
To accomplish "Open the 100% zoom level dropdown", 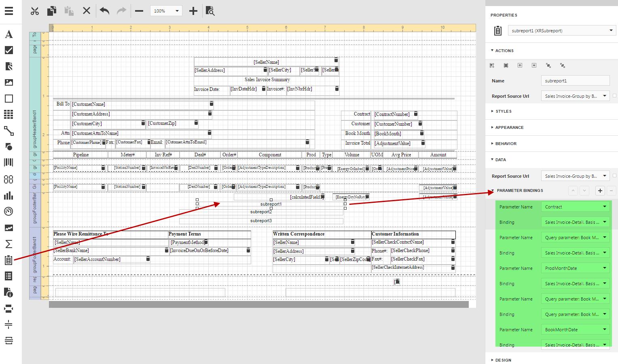I will point(166,11).
